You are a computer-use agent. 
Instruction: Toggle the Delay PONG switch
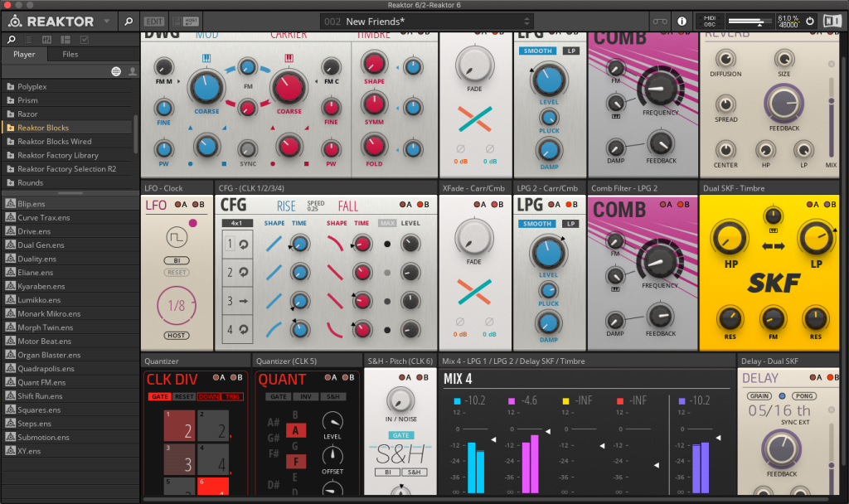804,395
